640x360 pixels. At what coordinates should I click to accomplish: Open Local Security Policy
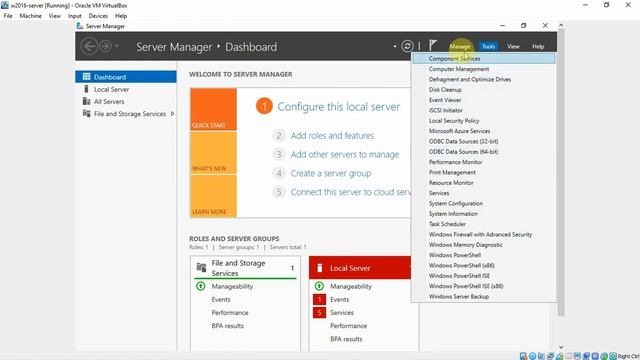[484, 121]
